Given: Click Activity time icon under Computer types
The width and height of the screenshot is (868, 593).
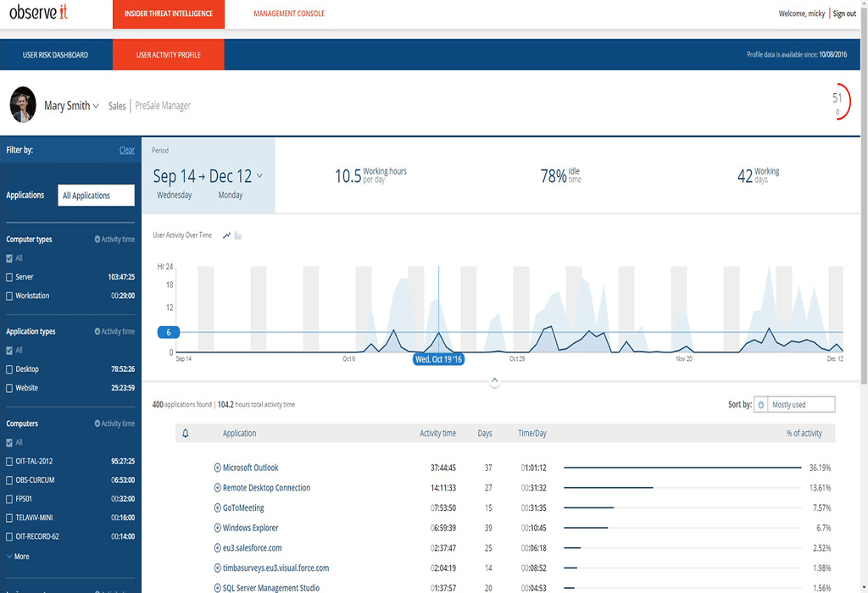Looking at the screenshot, I should coord(97,240).
